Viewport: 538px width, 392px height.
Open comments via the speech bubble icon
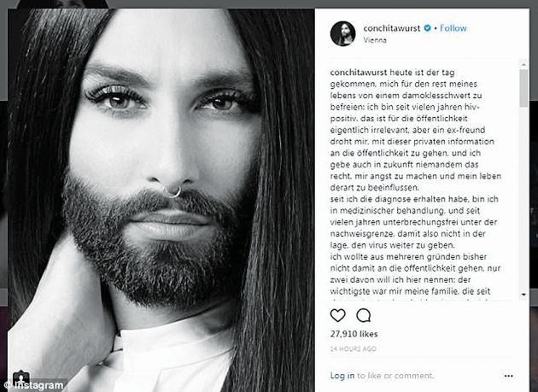pyautogui.click(x=363, y=315)
